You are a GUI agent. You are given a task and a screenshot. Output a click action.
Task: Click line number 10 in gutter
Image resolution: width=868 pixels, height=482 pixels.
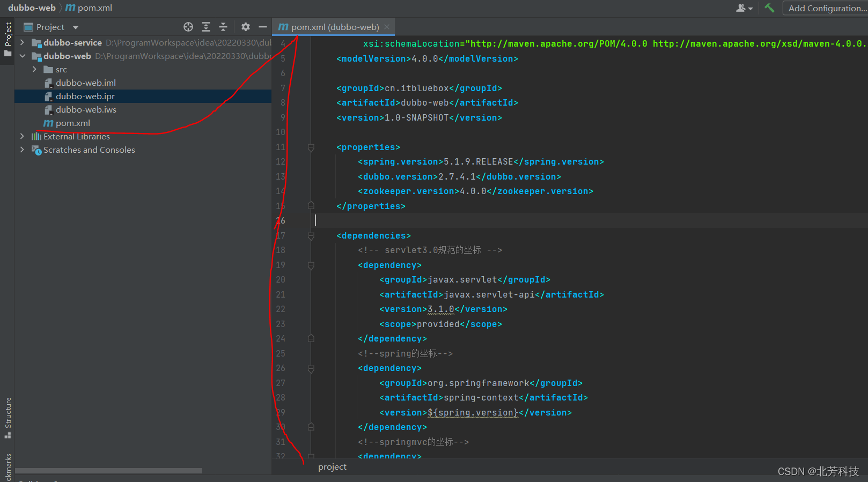click(281, 132)
